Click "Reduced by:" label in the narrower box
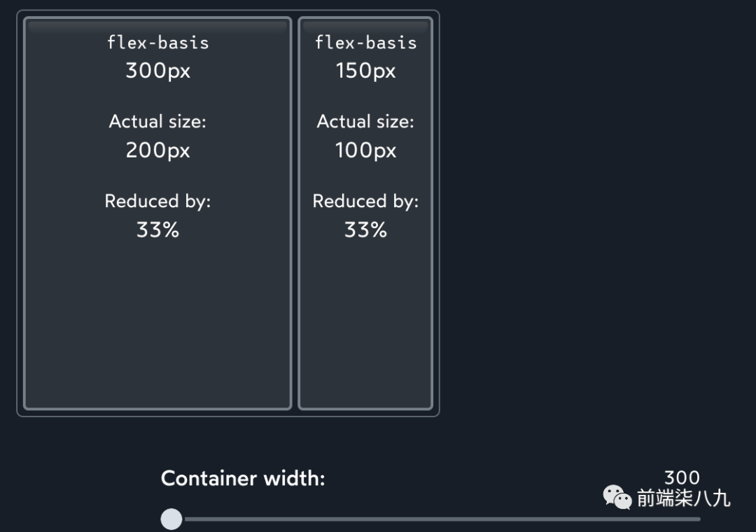The height and width of the screenshot is (532, 756). pyautogui.click(x=365, y=201)
